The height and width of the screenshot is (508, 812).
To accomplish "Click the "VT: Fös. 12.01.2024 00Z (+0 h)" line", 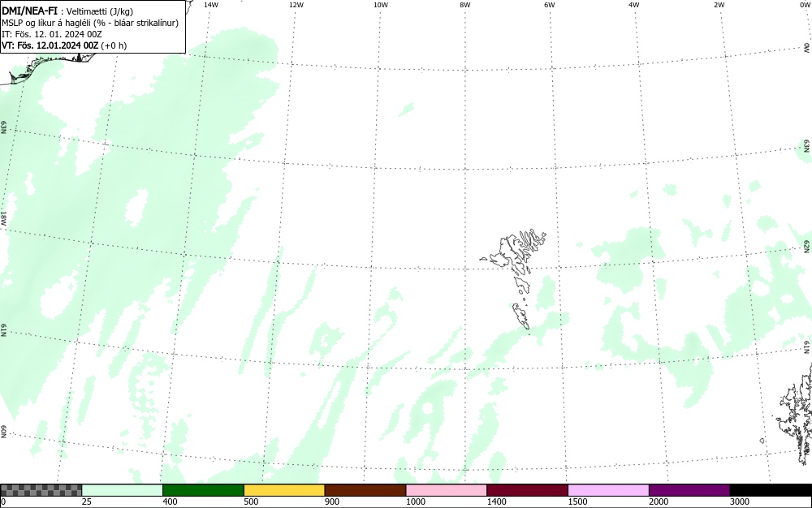I will click(64, 45).
